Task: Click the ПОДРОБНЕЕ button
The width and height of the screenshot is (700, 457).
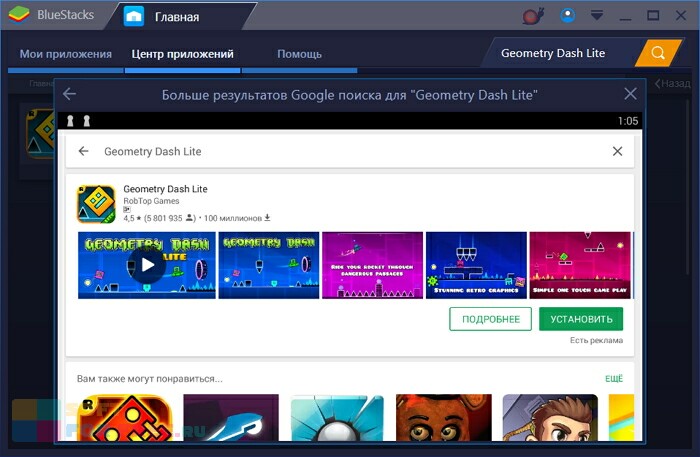Action: pyautogui.click(x=490, y=319)
